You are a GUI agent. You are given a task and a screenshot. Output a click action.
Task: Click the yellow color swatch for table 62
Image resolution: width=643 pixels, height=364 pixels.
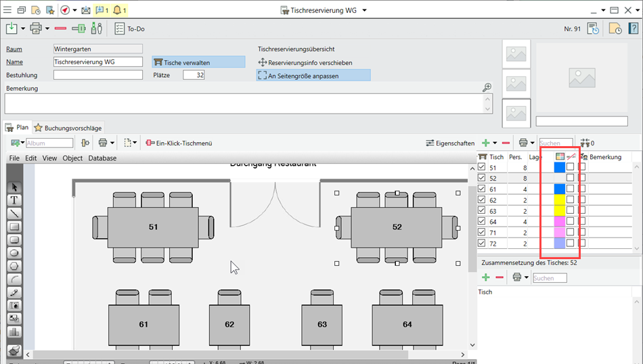560,200
